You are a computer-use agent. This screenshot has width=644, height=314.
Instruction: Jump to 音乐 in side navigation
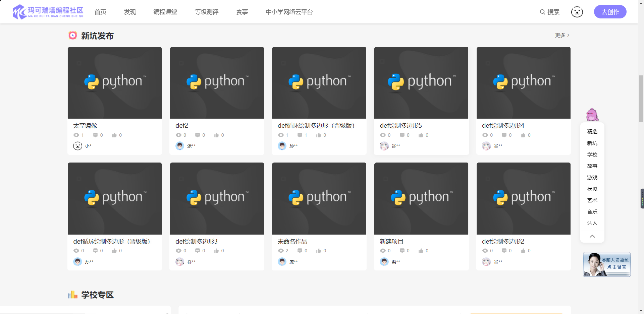[592, 212]
